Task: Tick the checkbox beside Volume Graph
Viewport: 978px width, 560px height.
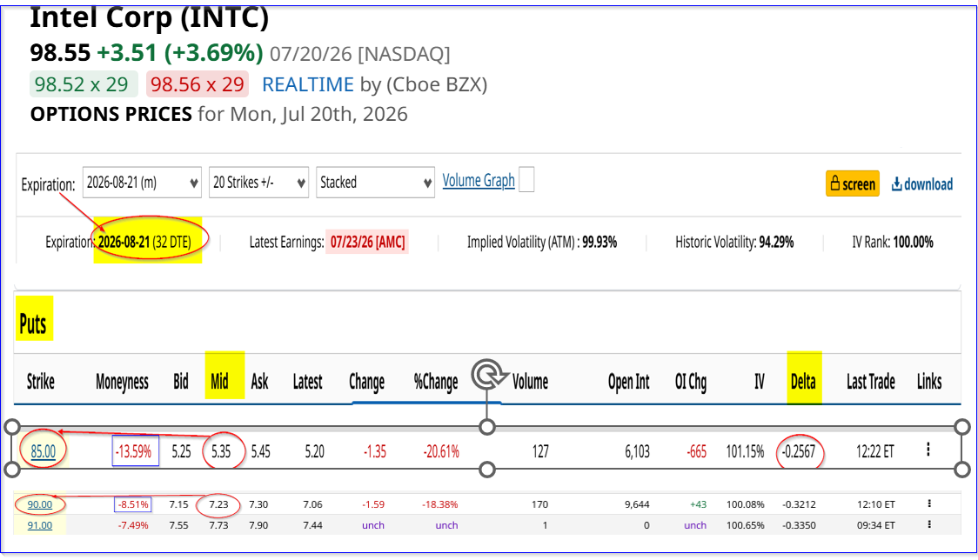Action: (526, 180)
